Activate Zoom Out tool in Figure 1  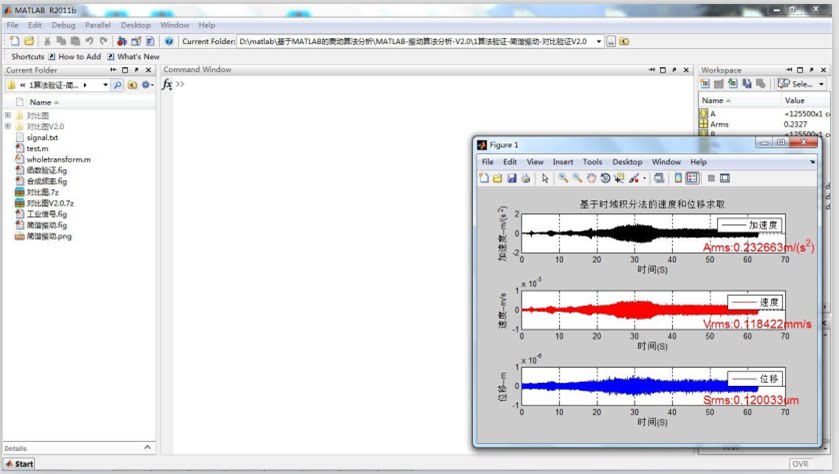coord(577,178)
